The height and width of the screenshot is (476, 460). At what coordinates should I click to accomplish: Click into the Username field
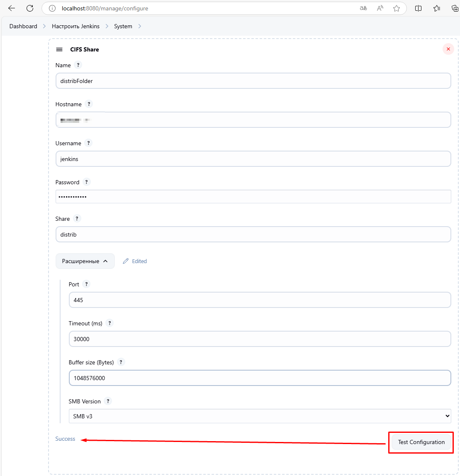(x=253, y=159)
